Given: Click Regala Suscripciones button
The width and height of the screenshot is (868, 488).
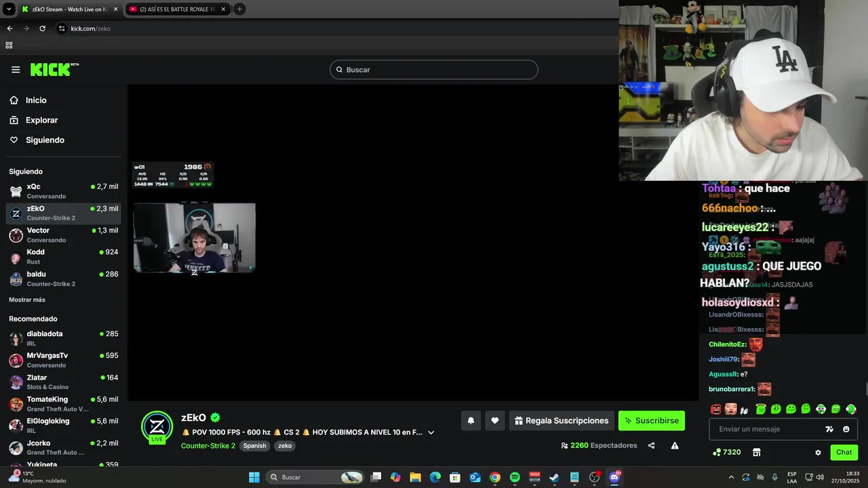Looking at the screenshot, I should pos(561,421).
